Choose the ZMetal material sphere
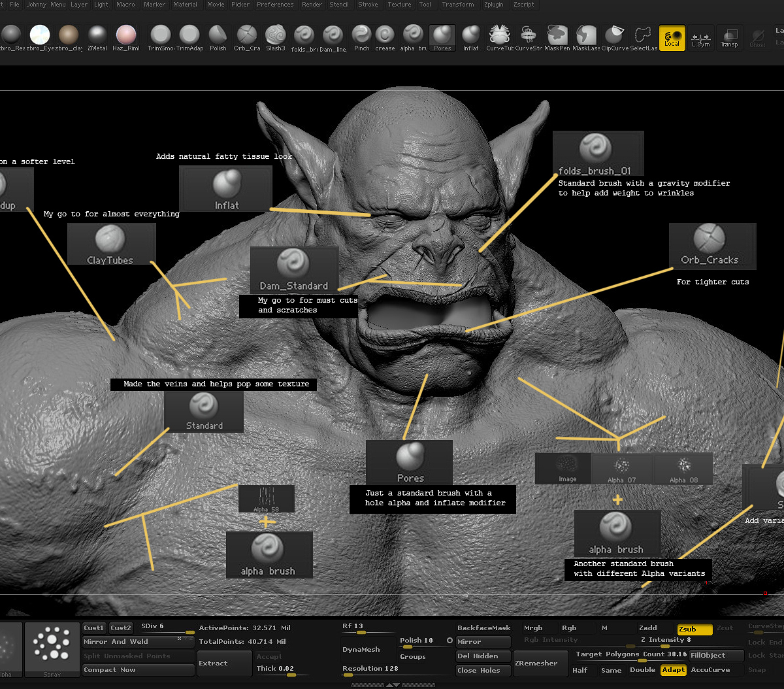The image size is (784, 689). [x=97, y=38]
